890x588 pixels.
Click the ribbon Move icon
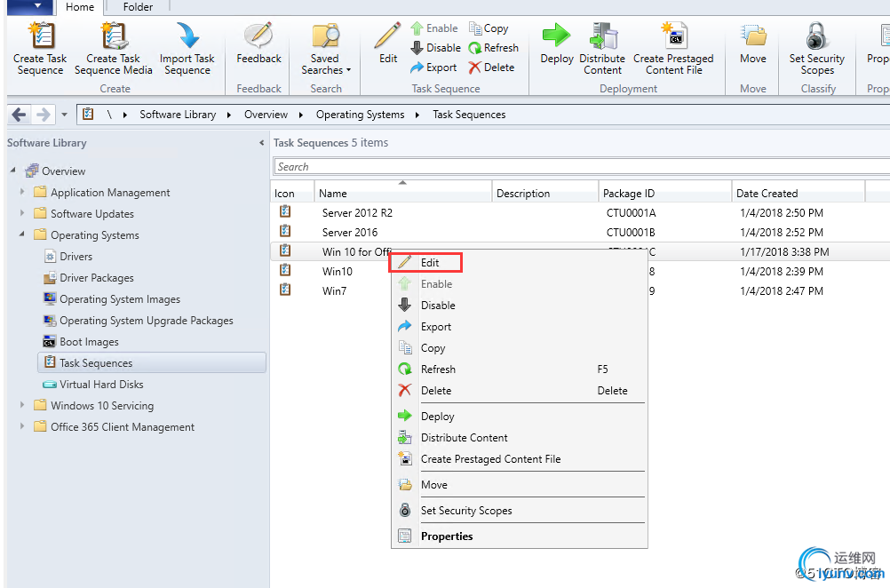pyautogui.click(x=753, y=36)
